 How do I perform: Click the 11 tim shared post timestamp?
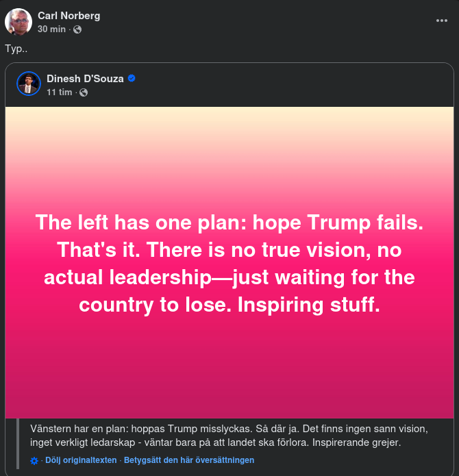click(x=59, y=92)
